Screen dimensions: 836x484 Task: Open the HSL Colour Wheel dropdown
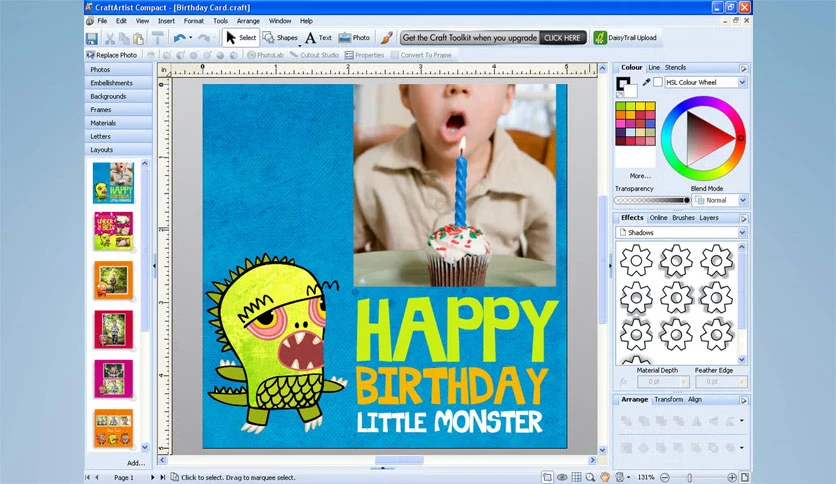coord(742,82)
